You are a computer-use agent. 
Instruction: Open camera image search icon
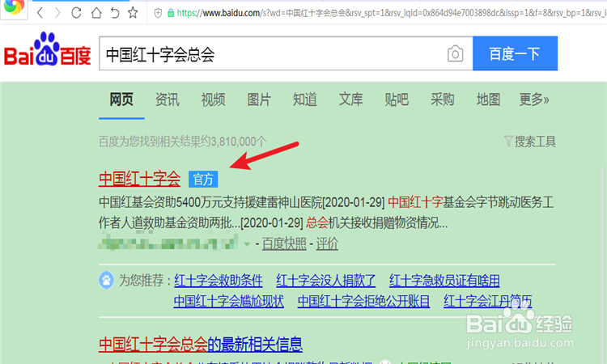coord(455,53)
